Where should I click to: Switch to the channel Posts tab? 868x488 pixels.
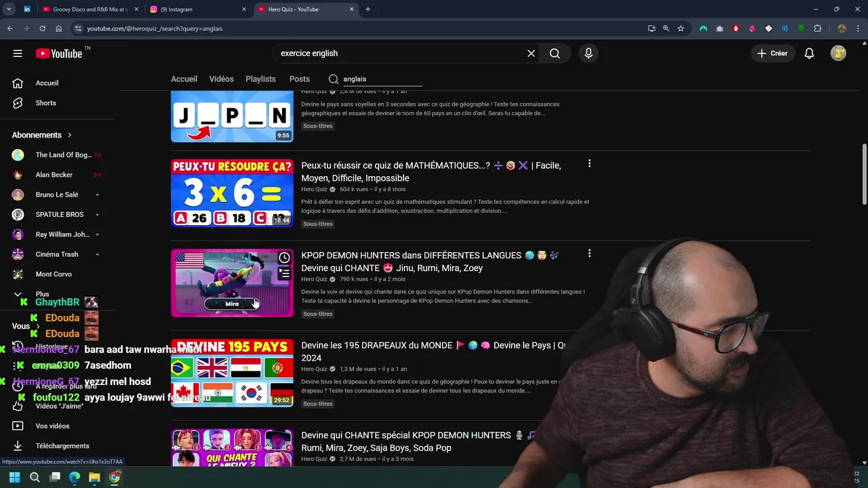coord(299,79)
